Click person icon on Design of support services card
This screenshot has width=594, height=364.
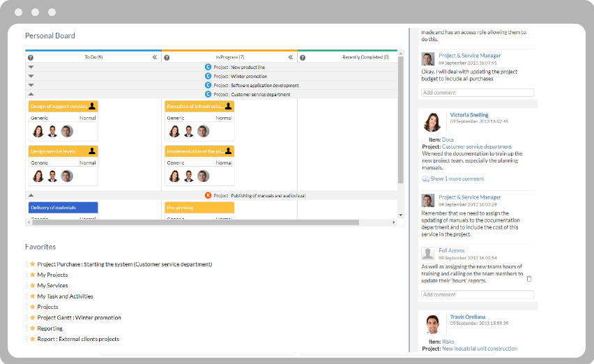pos(92,107)
